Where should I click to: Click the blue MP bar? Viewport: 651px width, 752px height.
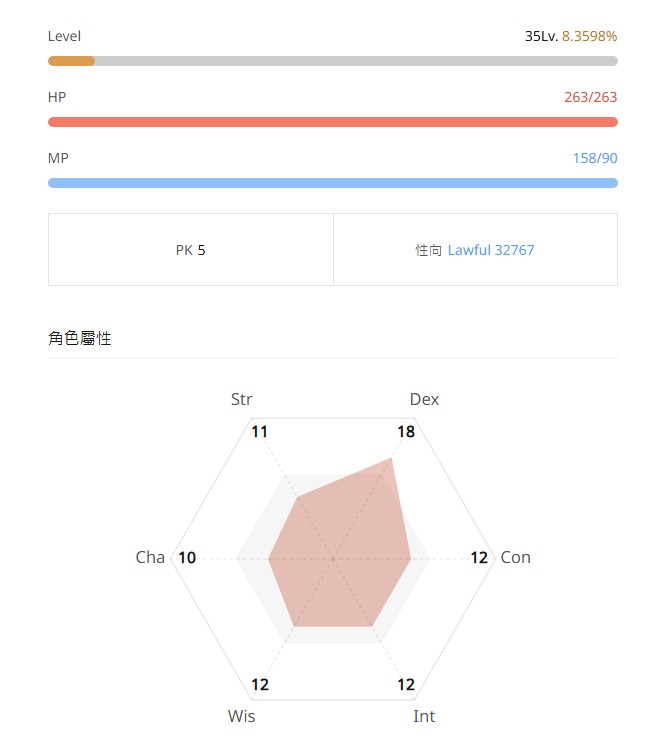click(x=332, y=183)
